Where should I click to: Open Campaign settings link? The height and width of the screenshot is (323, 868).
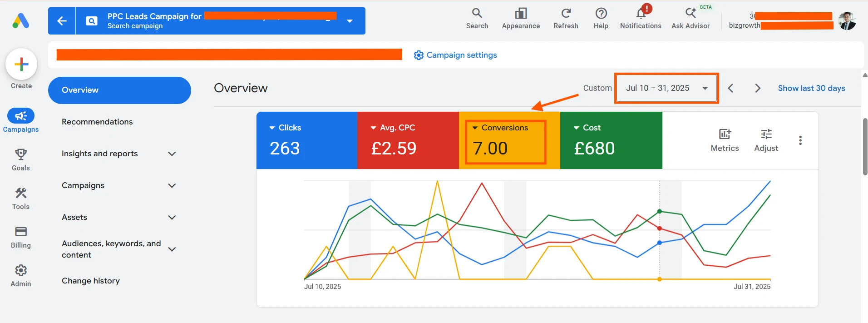pyautogui.click(x=455, y=55)
